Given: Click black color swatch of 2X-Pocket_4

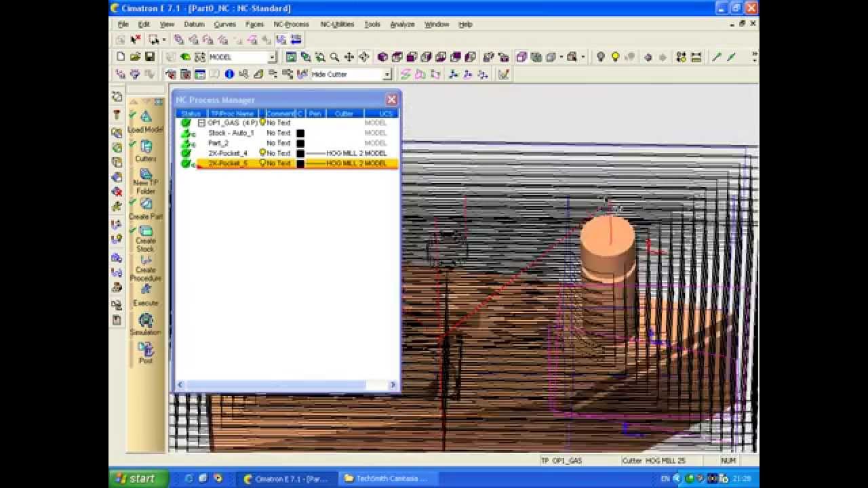Looking at the screenshot, I should click(300, 153).
